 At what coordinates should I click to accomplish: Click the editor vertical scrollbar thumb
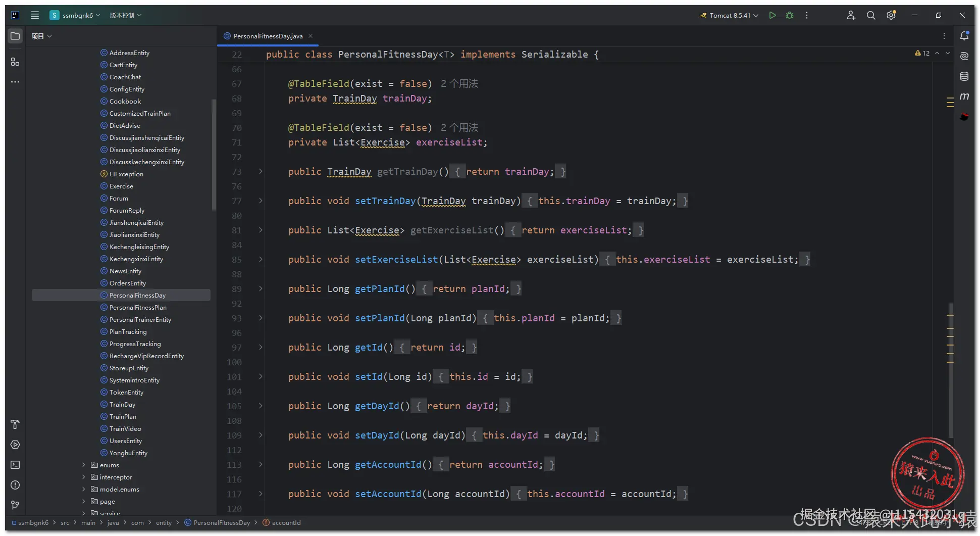point(951,370)
